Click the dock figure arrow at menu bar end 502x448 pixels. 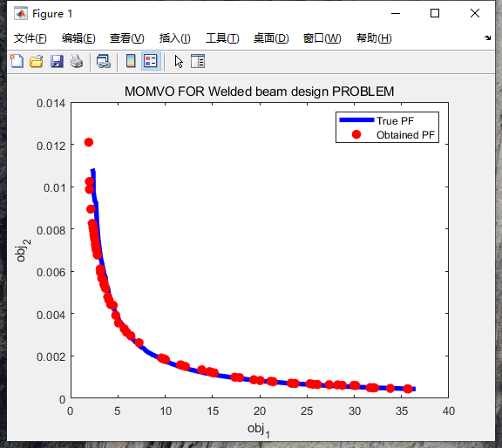(x=487, y=37)
